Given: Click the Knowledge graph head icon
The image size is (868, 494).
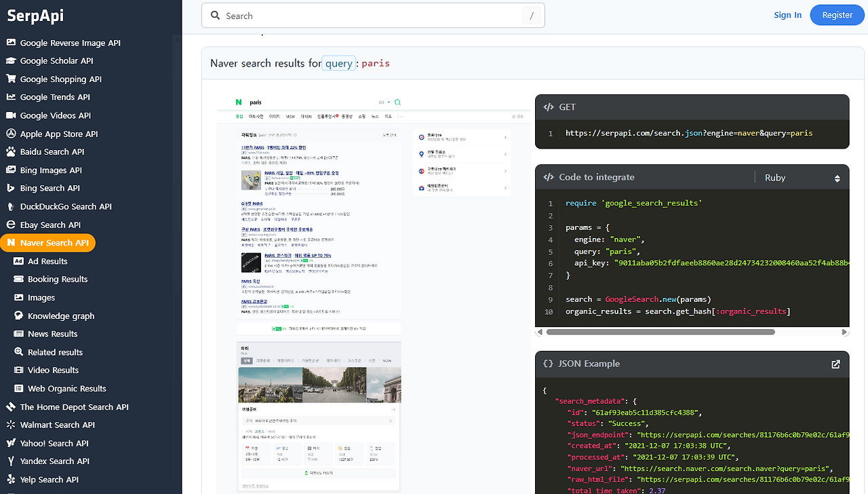Looking at the screenshot, I should (x=18, y=316).
